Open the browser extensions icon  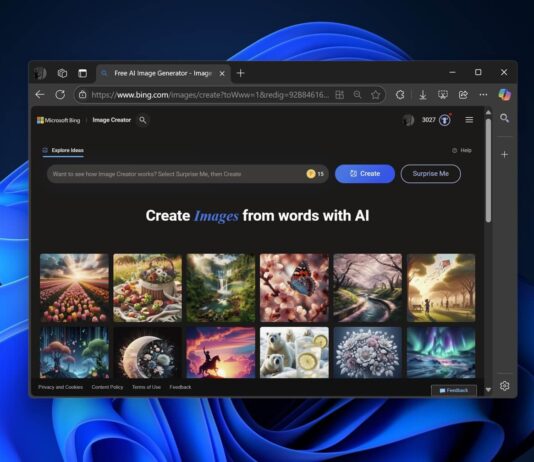pyautogui.click(x=400, y=95)
